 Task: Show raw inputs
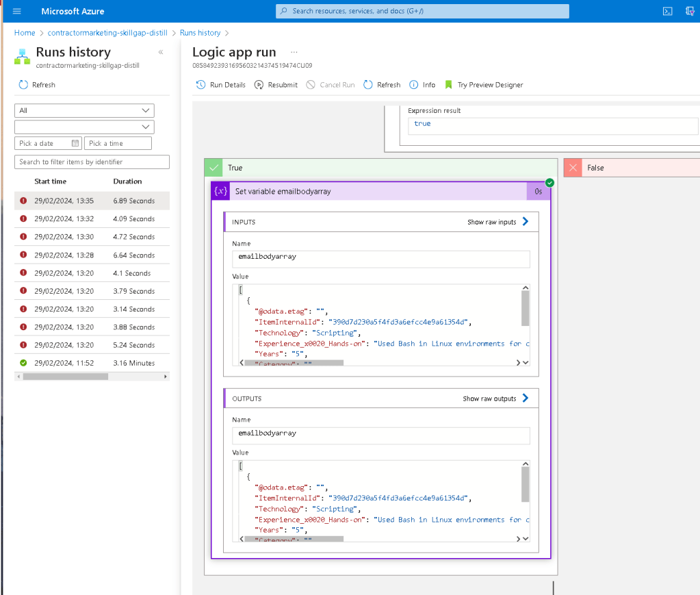click(497, 222)
